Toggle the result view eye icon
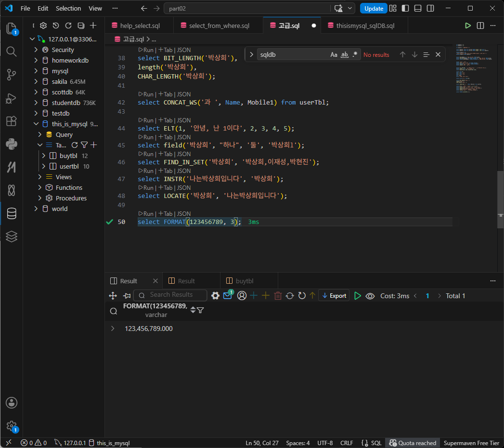Image resolution: width=504 pixels, height=448 pixels. tap(370, 296)
